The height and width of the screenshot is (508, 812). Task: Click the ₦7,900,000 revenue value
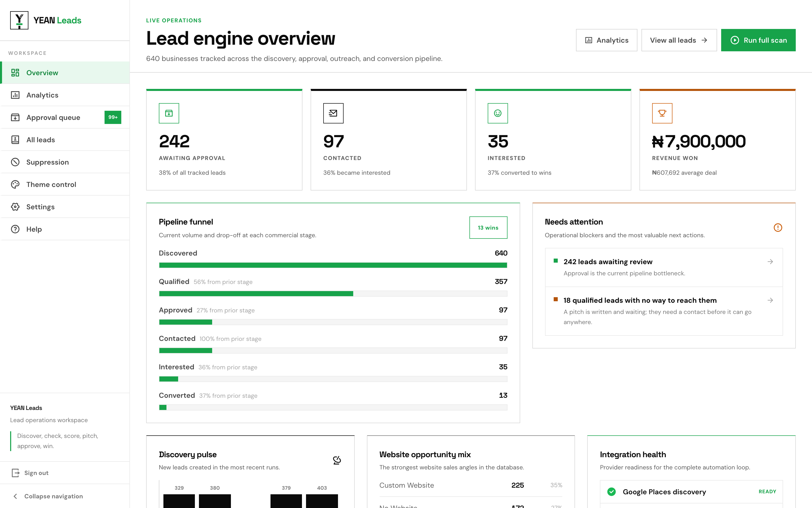[699, 141]
